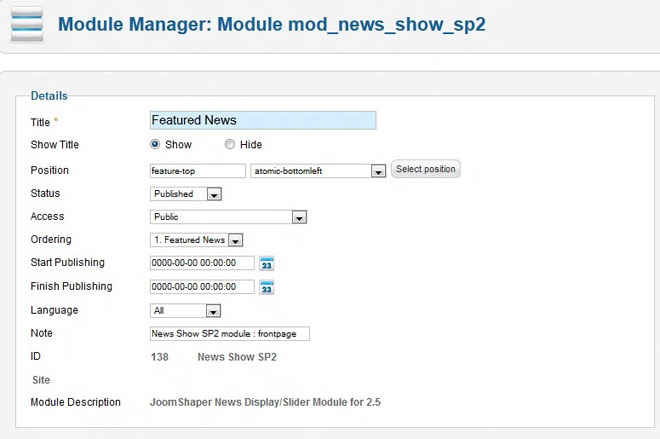Click the Show label beside radio button
The width and height of the screenshot is (660, 439).
pos(178,145)
